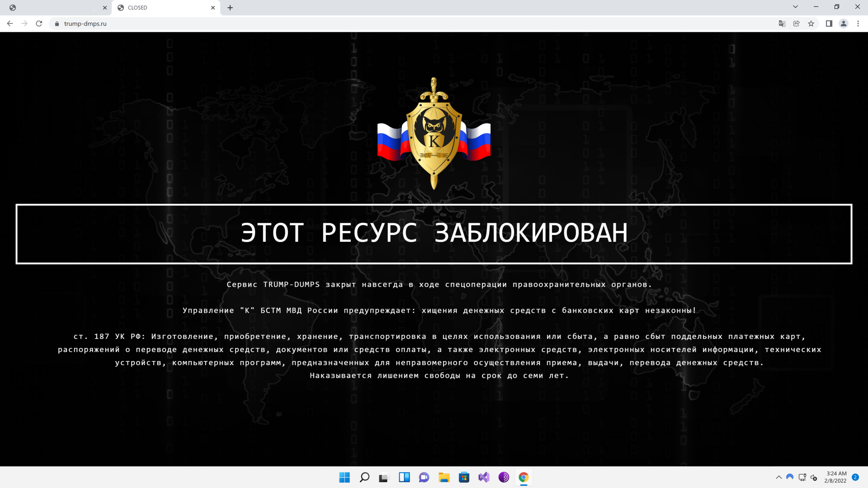Open the Chrome three-dot menu
The width and height of the screenshot is (868, 488).
[858, 23]
